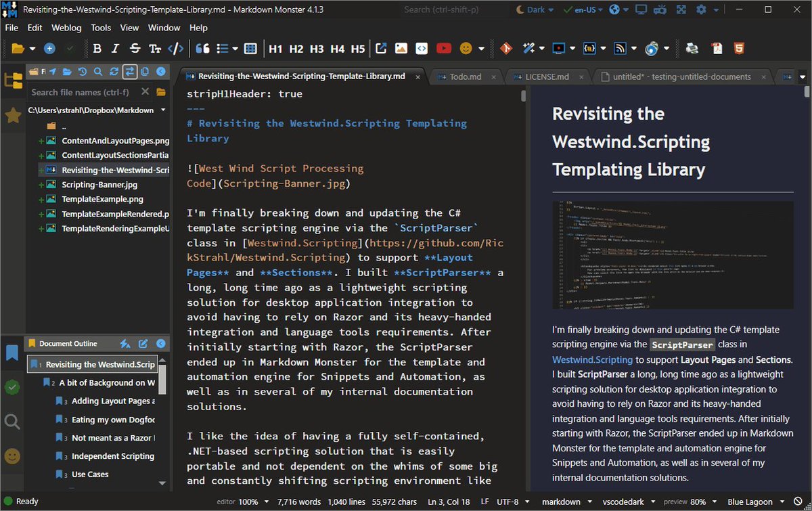The width and height of the screenshot is (812, 511).
Task: Search files in folder browser magnifier
Action: [98, 71]
